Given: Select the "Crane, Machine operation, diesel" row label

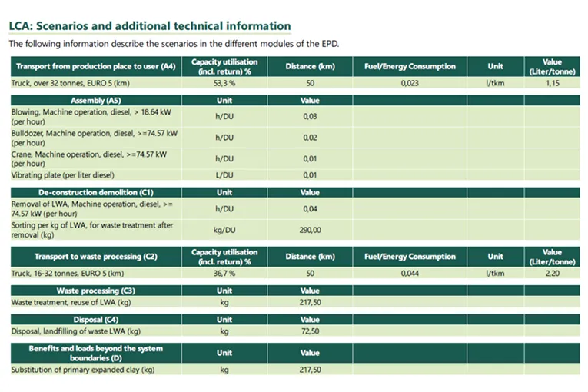Looking at the screenshot, I should [89, 158].
